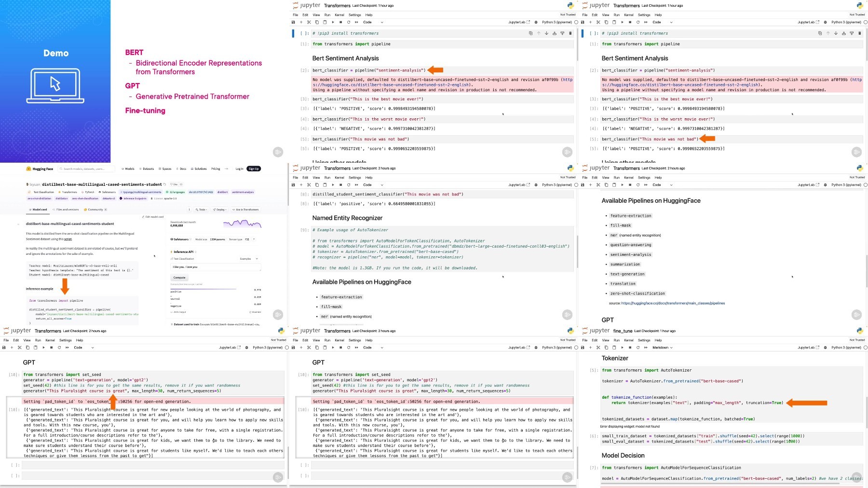Open Docs in the Hugging Face navigation
Image resolution: width=868 pixels, height=488 pixels.
pos(181,169)
